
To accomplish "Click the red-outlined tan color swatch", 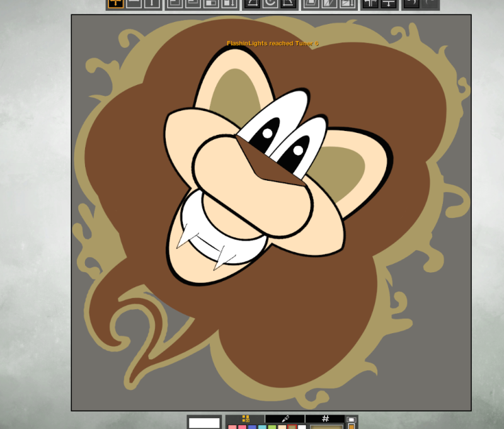I will point(292,426).
